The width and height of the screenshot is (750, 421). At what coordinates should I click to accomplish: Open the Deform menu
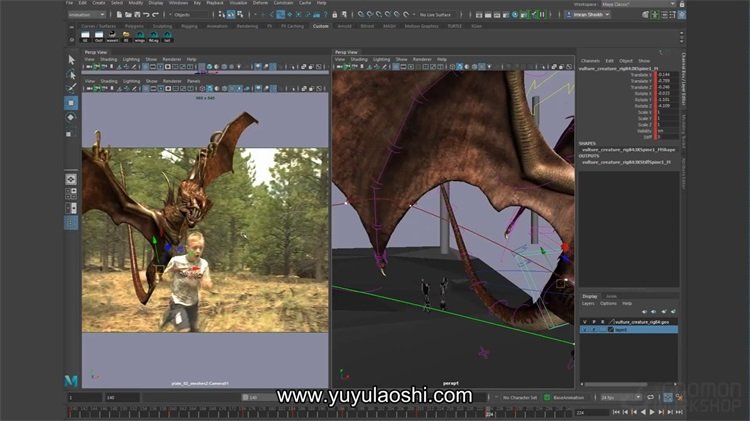click(261, 3)
